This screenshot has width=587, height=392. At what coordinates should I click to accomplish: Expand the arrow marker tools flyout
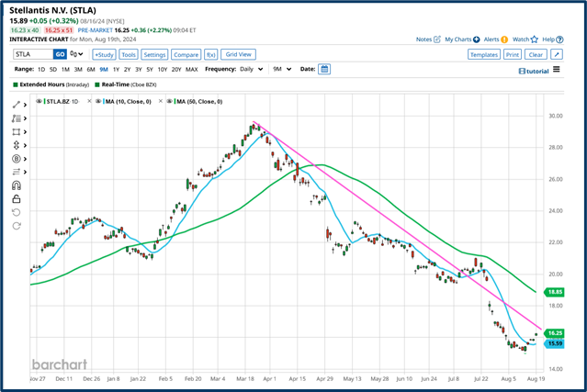click(x=25, y=145)
